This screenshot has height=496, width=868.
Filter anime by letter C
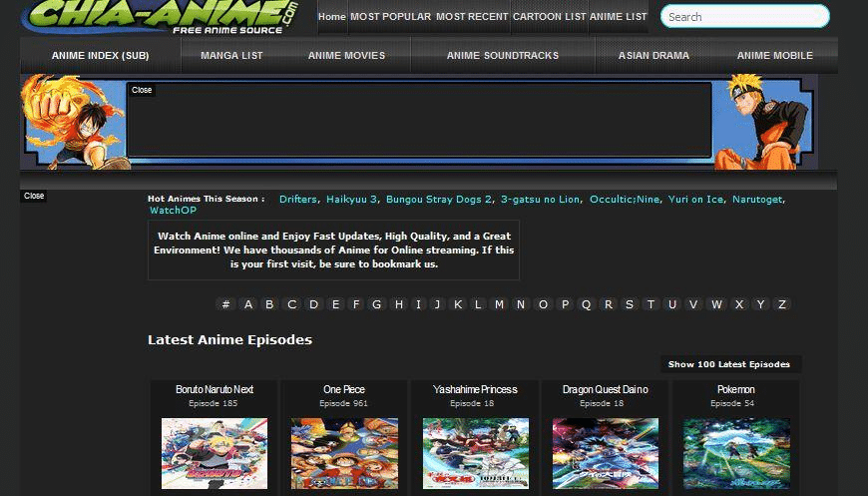coord(291,304)
